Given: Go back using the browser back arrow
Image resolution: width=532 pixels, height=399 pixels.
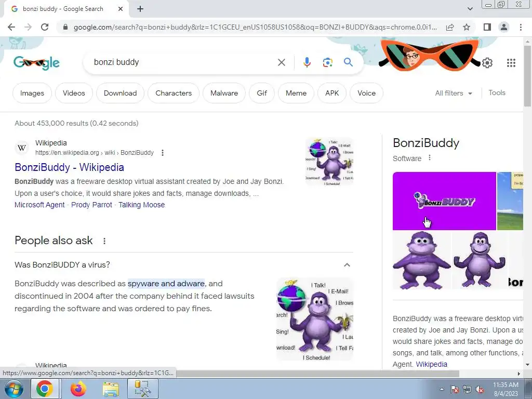Looking at the screenshot, I should [11, 27].
